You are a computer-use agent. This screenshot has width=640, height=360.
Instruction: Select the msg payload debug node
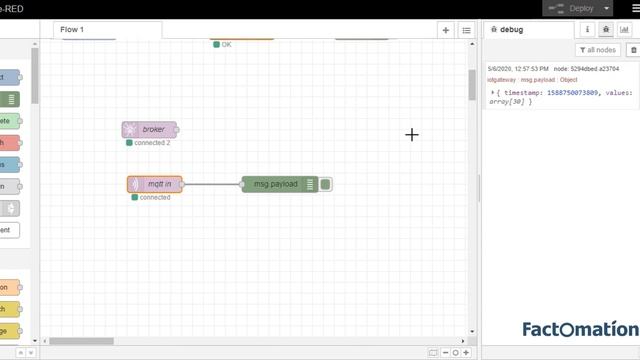pos(280,184)
